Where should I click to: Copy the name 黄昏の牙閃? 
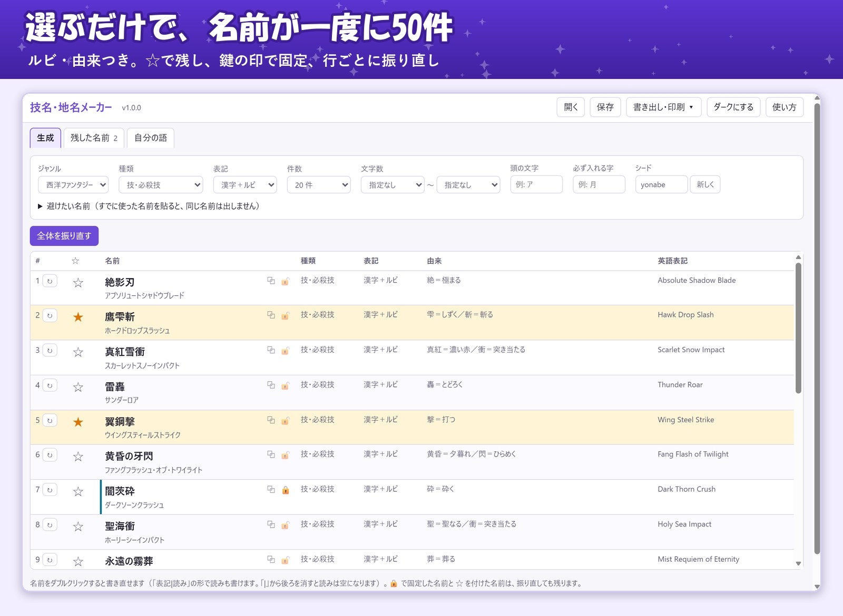pyautogui.click(x=271, y=454)
